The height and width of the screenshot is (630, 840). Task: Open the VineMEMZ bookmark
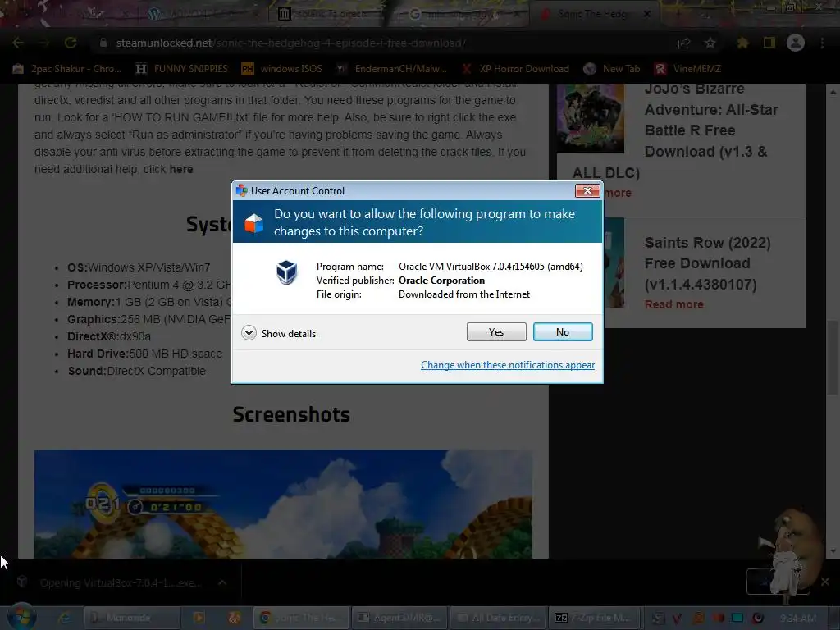[687, 69]
